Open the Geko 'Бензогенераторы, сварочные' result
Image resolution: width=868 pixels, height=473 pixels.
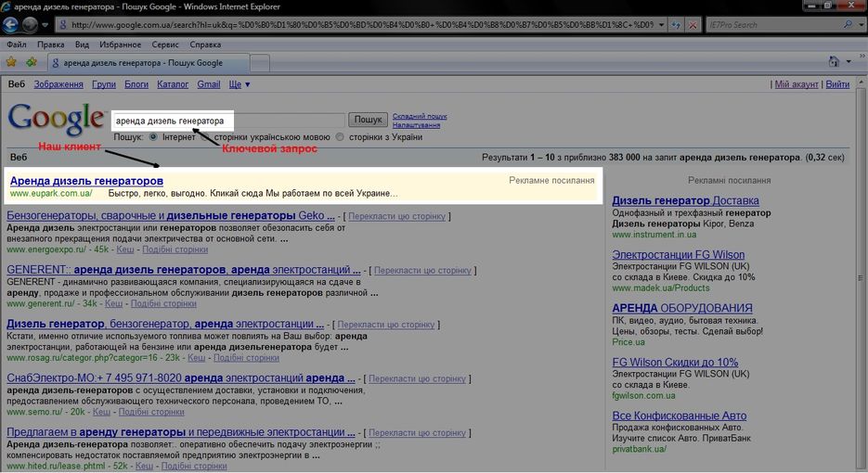click(171, 216)
